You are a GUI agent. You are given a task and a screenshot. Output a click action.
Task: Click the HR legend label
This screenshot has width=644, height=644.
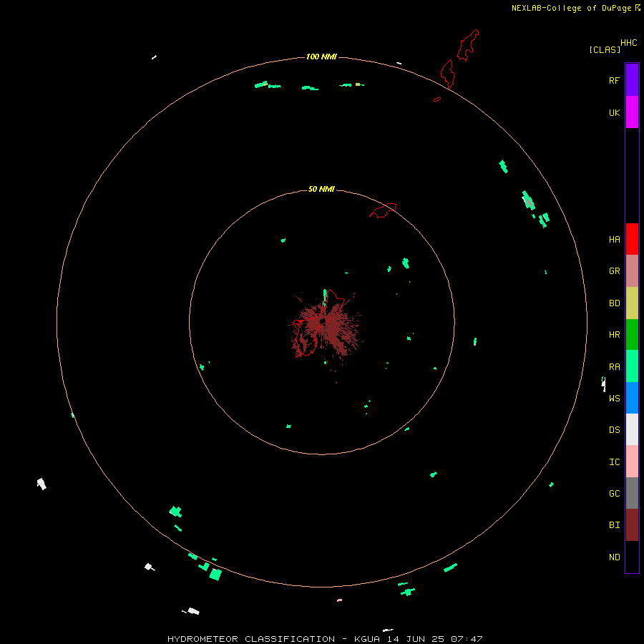click(x=614, y=335)
